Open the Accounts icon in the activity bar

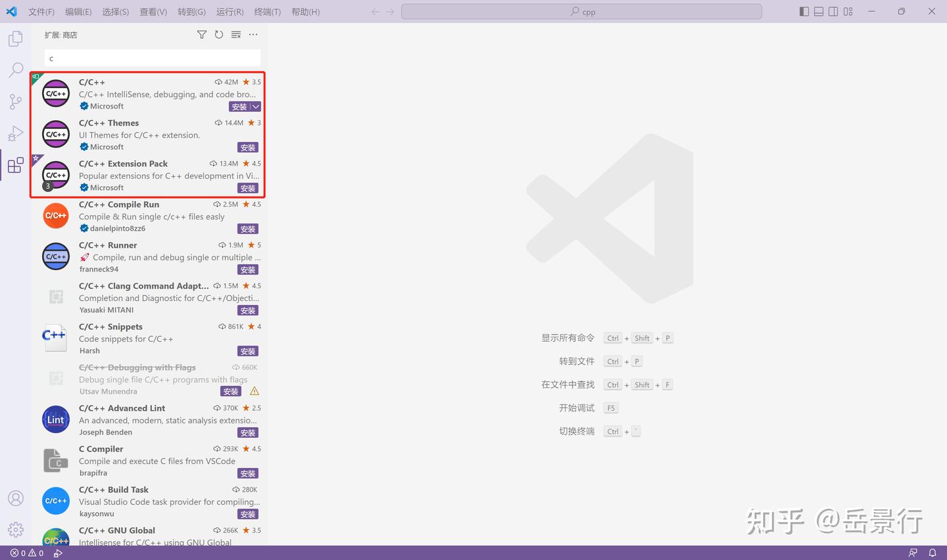(15, 498)
